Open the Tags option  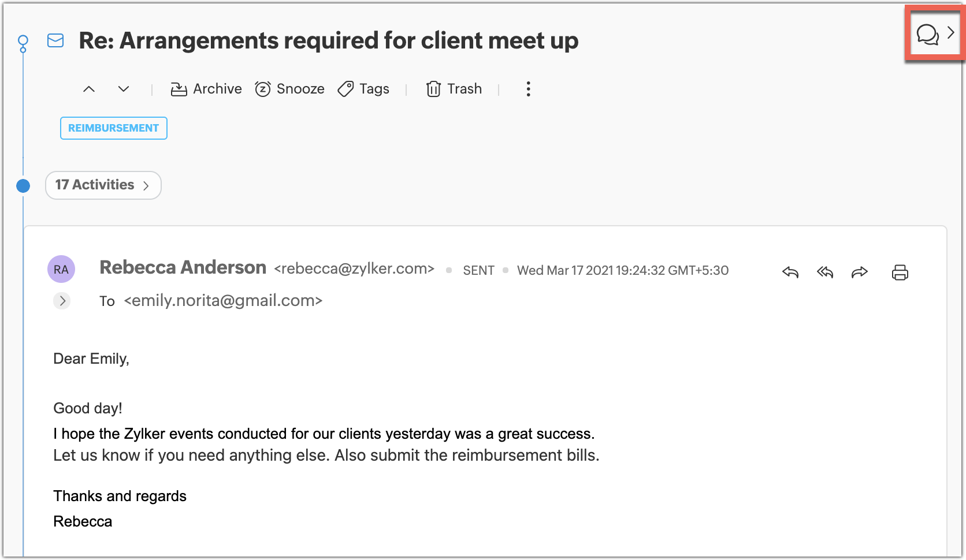(363, 89)
